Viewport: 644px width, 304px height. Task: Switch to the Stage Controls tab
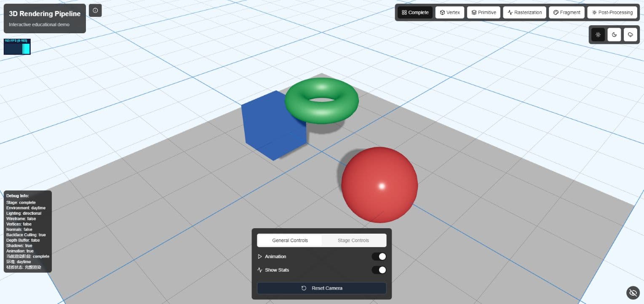tap(353, 240)
